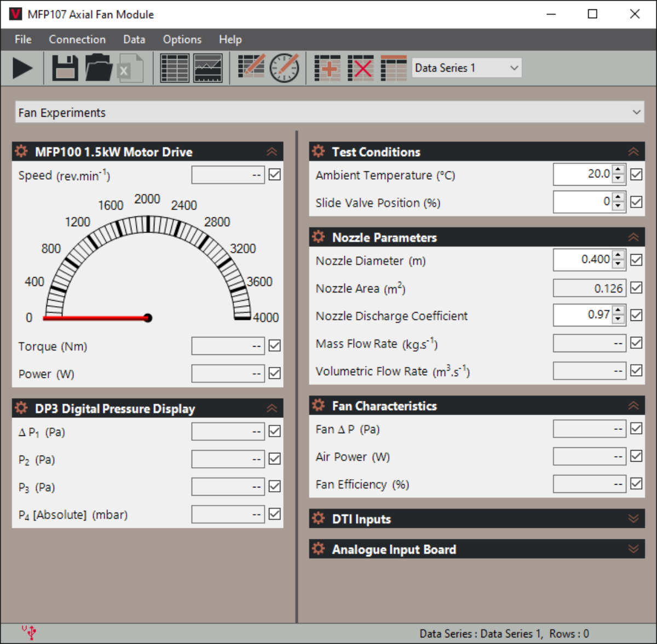
Task: Click the Open folder toolbar icon
Action: [x=99, y=68]
